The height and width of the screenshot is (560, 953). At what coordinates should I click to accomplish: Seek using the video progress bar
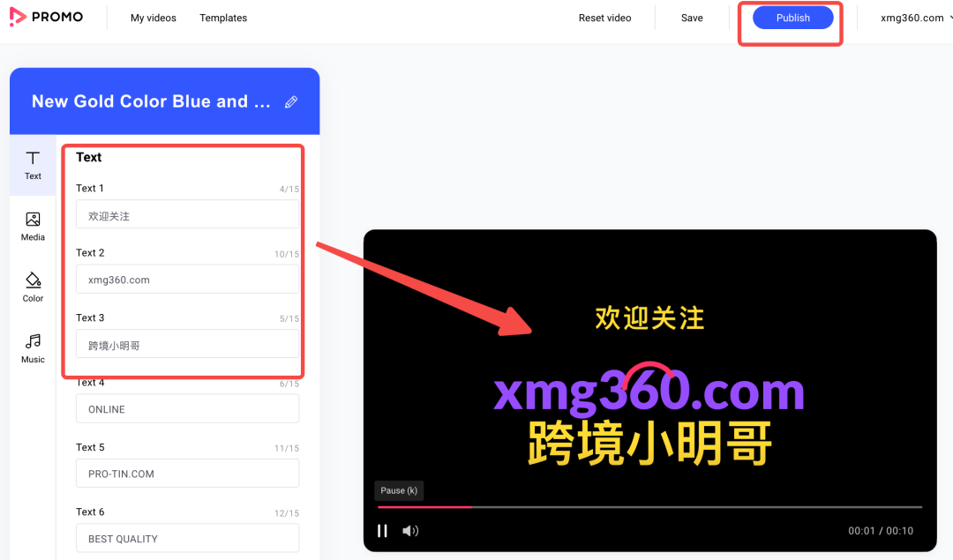click(x=649, y=507)
